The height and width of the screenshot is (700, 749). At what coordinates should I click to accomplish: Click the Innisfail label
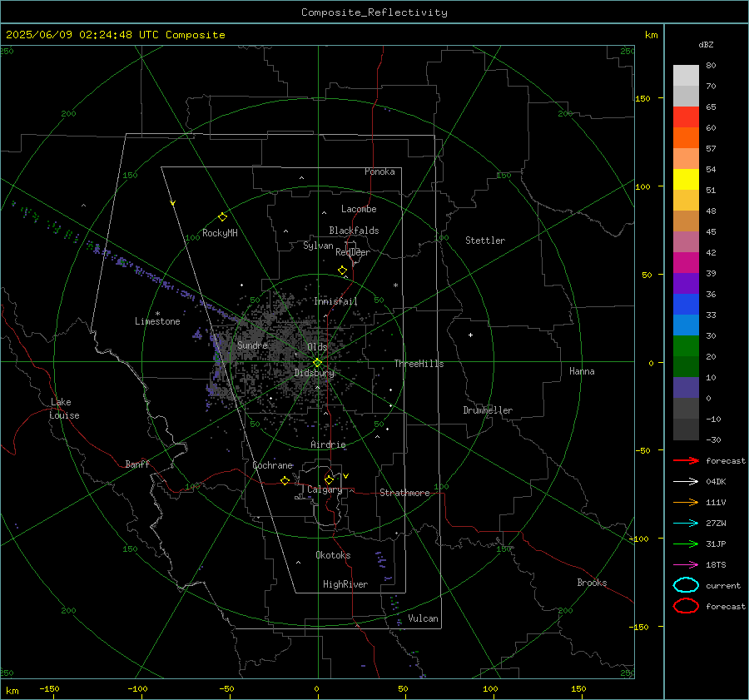[x=335, y=301]
